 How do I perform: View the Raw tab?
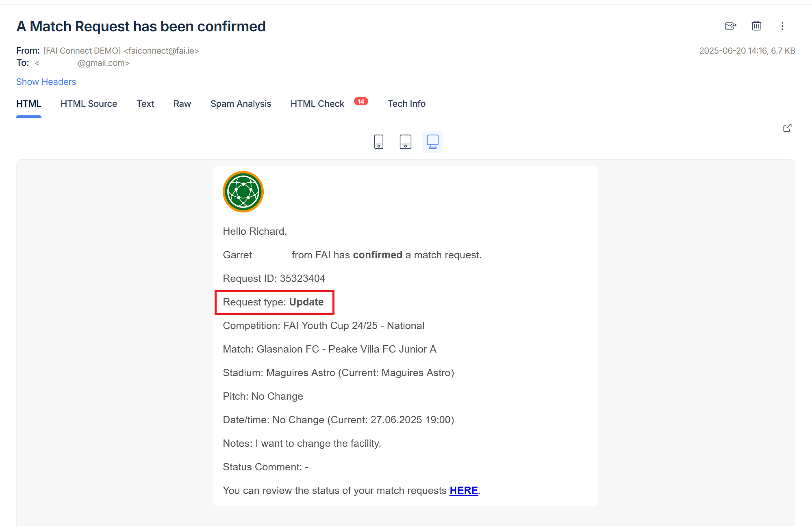coord(182,104)
